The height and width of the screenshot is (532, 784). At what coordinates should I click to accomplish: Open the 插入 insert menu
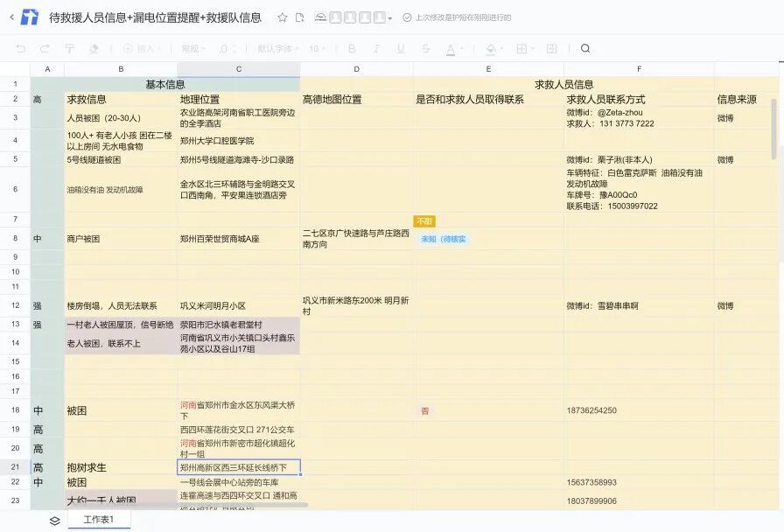tap(142, 48)
